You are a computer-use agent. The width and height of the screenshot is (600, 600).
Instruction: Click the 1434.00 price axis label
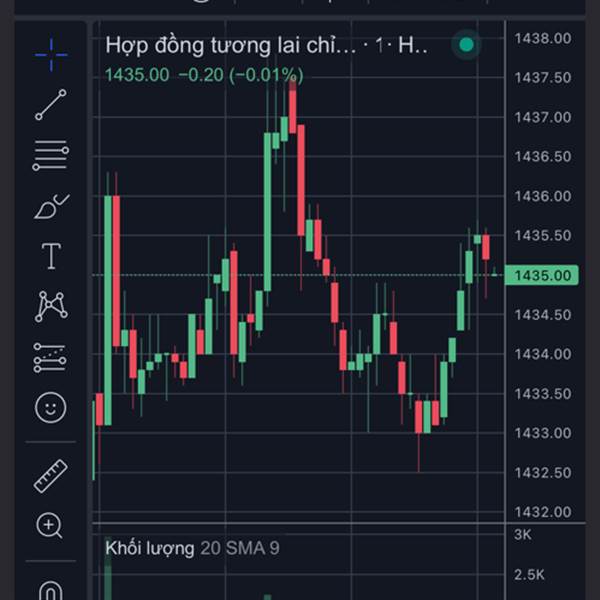[x=543, y=354]
